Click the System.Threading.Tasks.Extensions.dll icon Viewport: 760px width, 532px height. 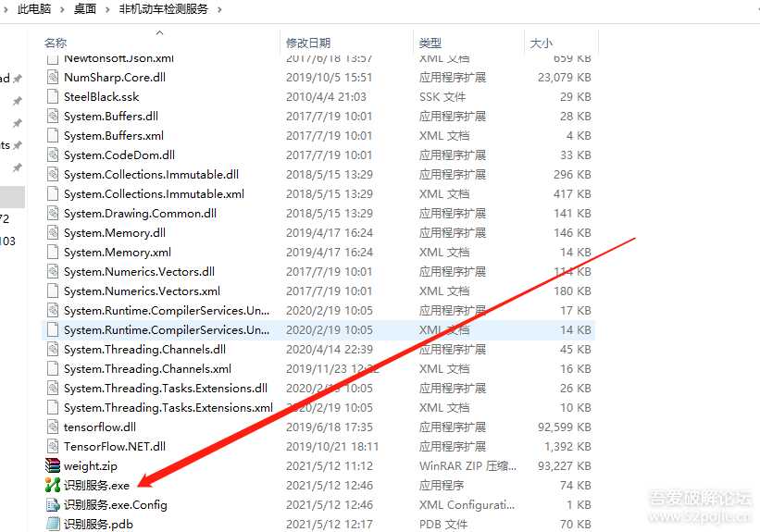[53, 388]
